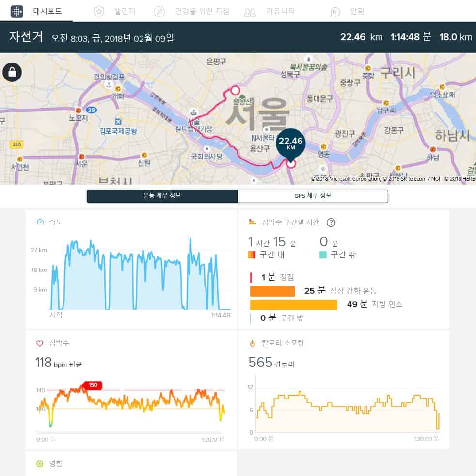The image size is (476, 476).
Task: Click the speedometer icon in speed panel
Action: tap(41, 222)
